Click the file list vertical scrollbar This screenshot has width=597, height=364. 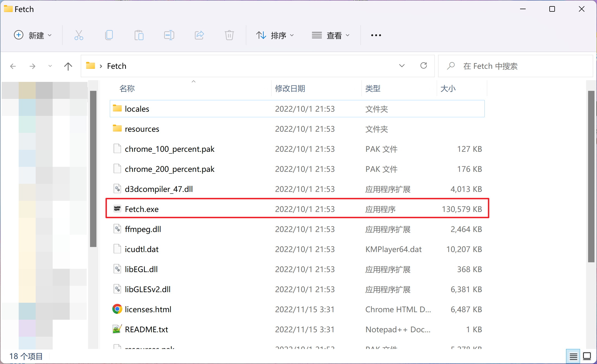(591, 177)
